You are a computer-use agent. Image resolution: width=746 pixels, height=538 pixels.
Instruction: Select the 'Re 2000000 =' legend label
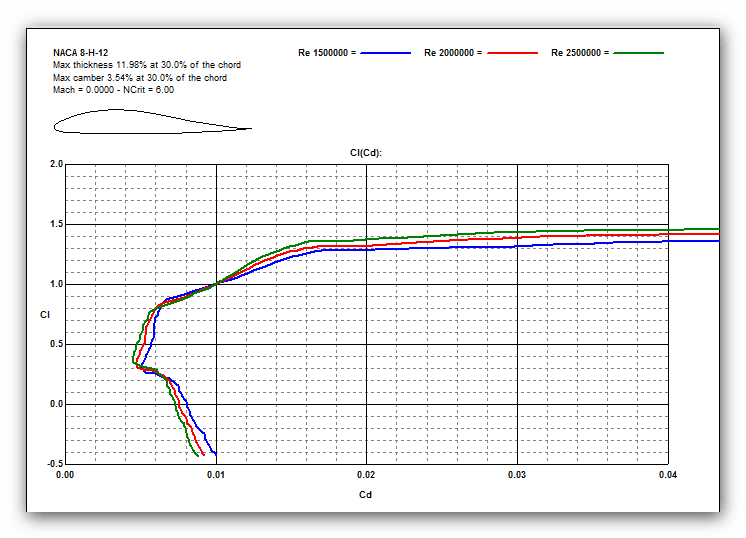pos(453,52)
